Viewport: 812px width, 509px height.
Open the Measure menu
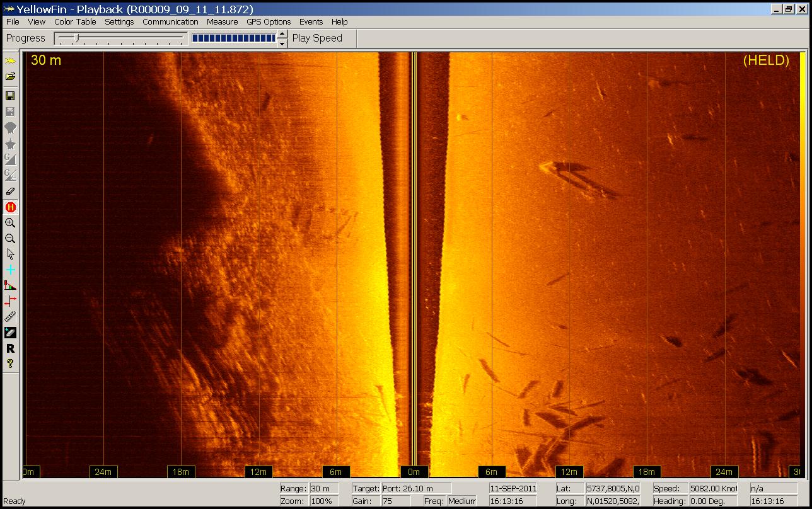pyautogui.click(x=222, y=21)
